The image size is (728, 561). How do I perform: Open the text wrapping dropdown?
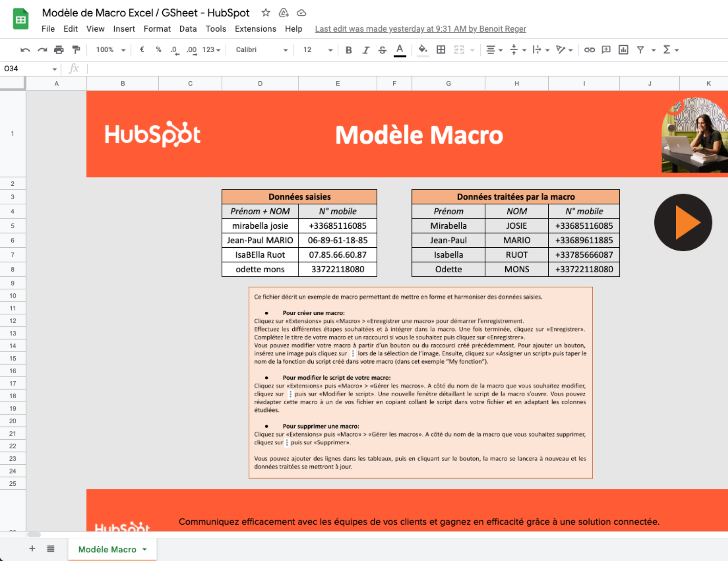541,50
